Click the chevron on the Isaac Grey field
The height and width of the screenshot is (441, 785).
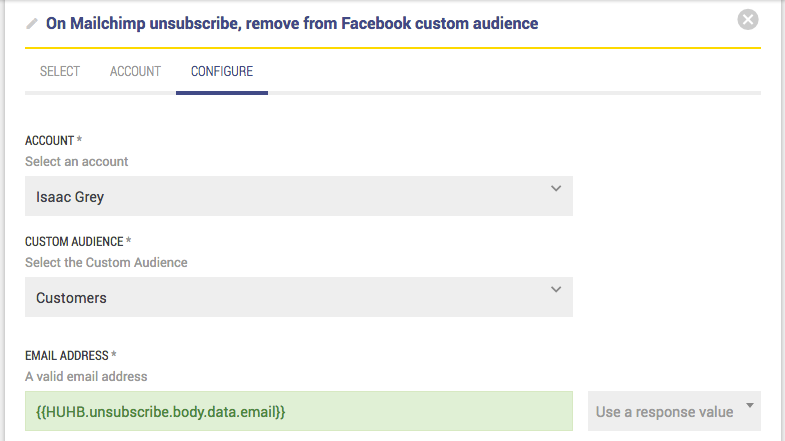pyautogui.click(x=556, y=189)
